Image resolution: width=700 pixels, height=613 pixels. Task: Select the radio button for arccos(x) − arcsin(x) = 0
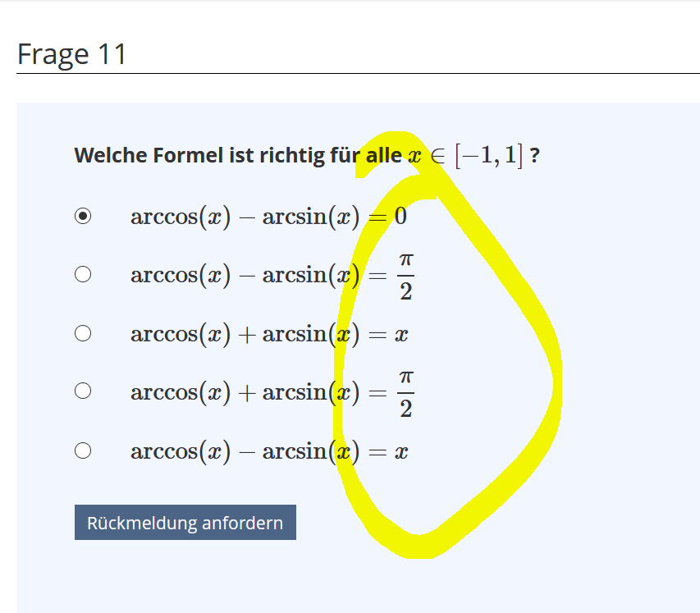[82, 217]
